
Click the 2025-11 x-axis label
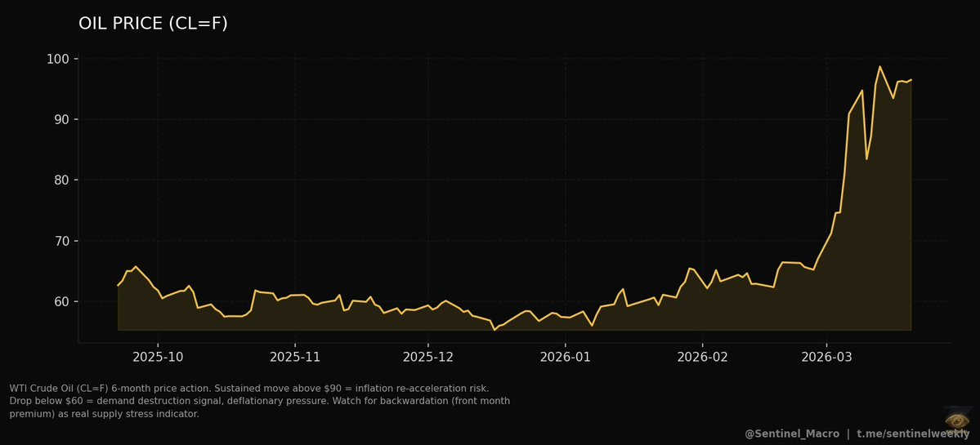[x=295, y=358]
